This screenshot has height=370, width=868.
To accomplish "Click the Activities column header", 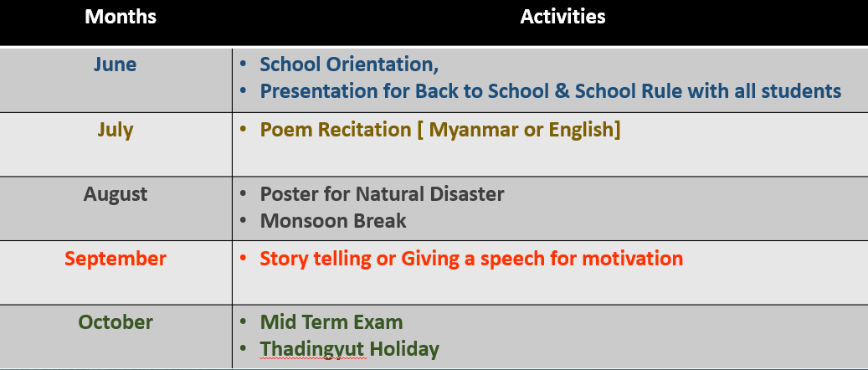I will [563, 17].
